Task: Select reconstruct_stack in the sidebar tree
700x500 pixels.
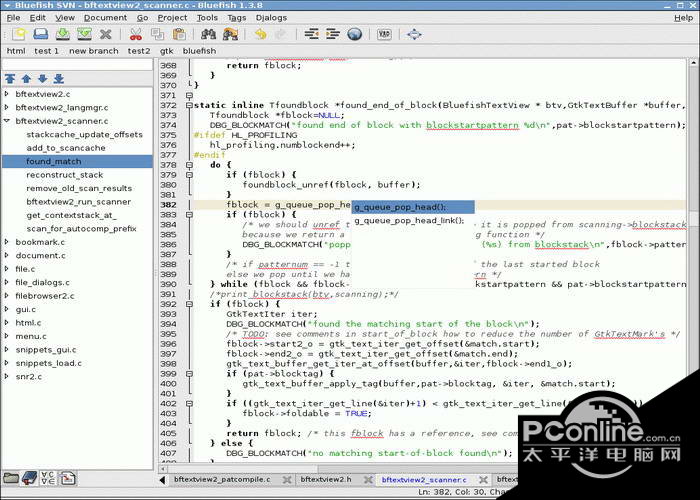Action: point(65,175)
